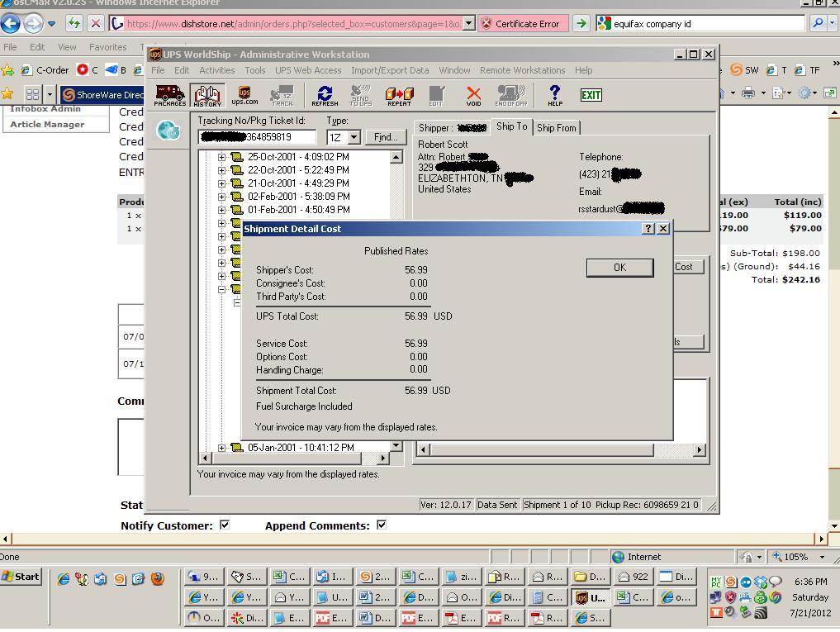Viewport: 840px width, 632px height.
Task: Switch to the Ship From tab
Action: pos(556,127)
